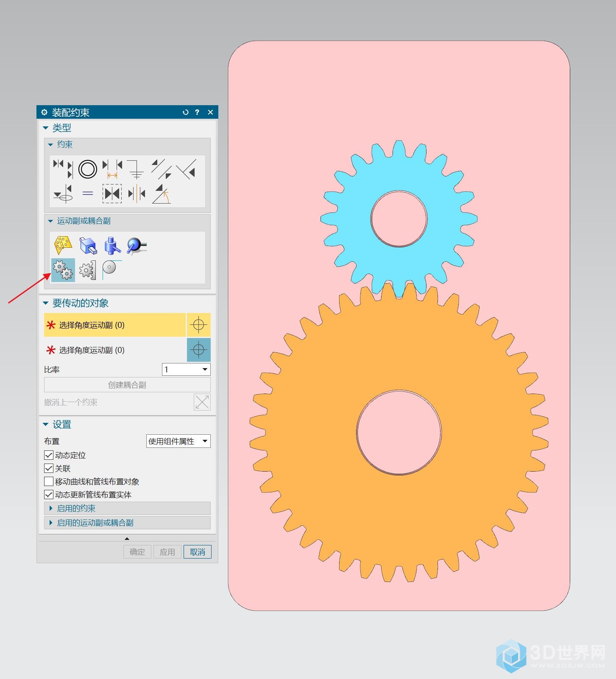Open help via the question mark icon
The width and height of the screenshot is (616, 679).
[x=197, y=112]
